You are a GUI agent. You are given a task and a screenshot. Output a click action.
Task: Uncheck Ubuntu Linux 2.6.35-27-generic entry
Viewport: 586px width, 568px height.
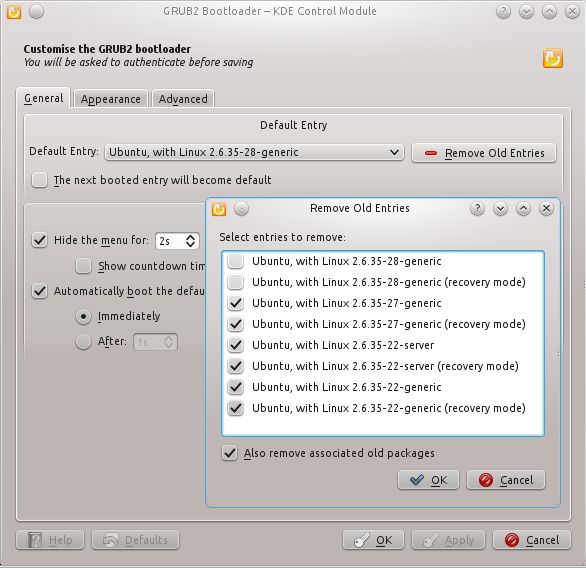click(235, 303)
